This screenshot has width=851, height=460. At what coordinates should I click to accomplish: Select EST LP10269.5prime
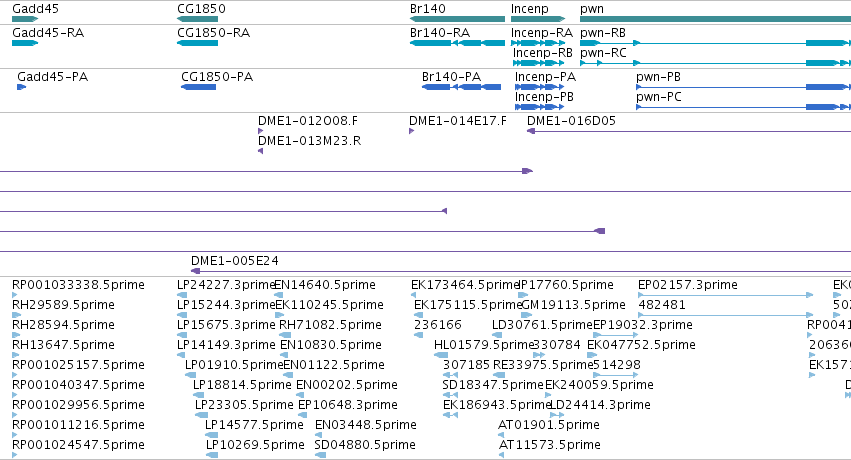click(212, 456)
